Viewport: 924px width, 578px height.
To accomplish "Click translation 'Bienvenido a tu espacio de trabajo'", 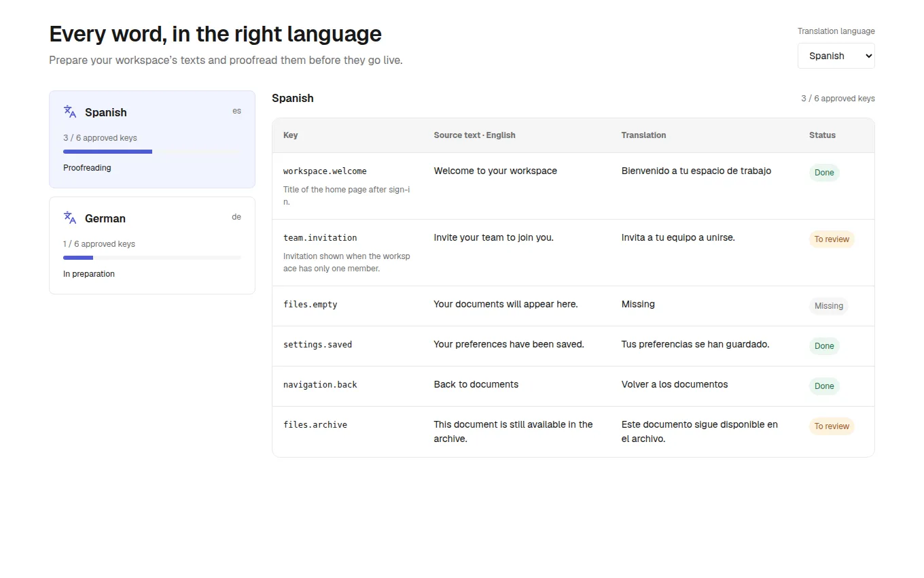I will [x=696, y=171].
